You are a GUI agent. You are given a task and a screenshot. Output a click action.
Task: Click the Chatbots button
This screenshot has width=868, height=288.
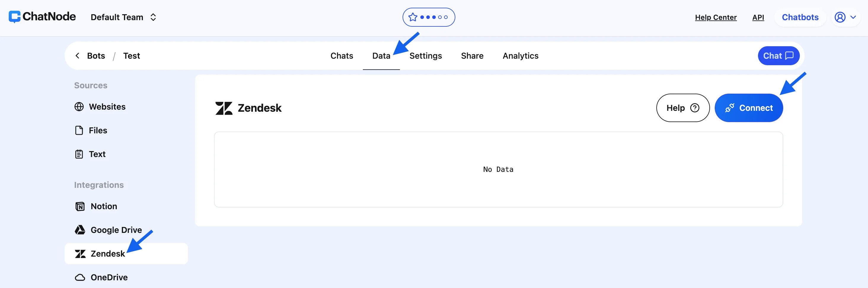point(800,17)
